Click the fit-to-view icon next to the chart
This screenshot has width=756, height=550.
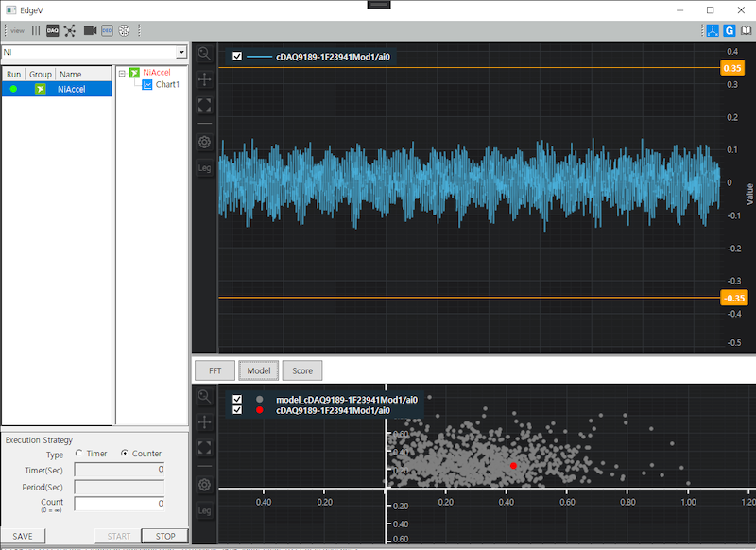point(203,105)
